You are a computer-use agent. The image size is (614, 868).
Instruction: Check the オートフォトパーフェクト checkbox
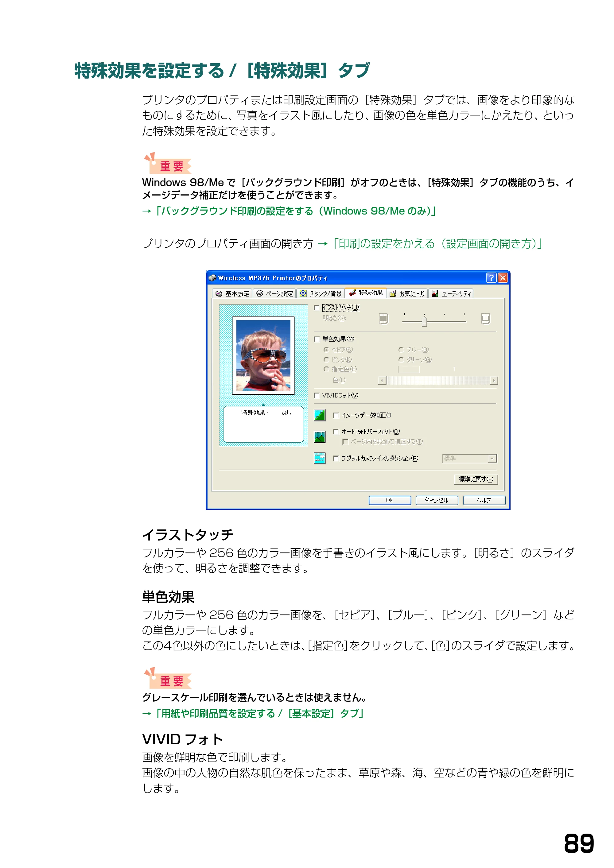tap(336, 432)
